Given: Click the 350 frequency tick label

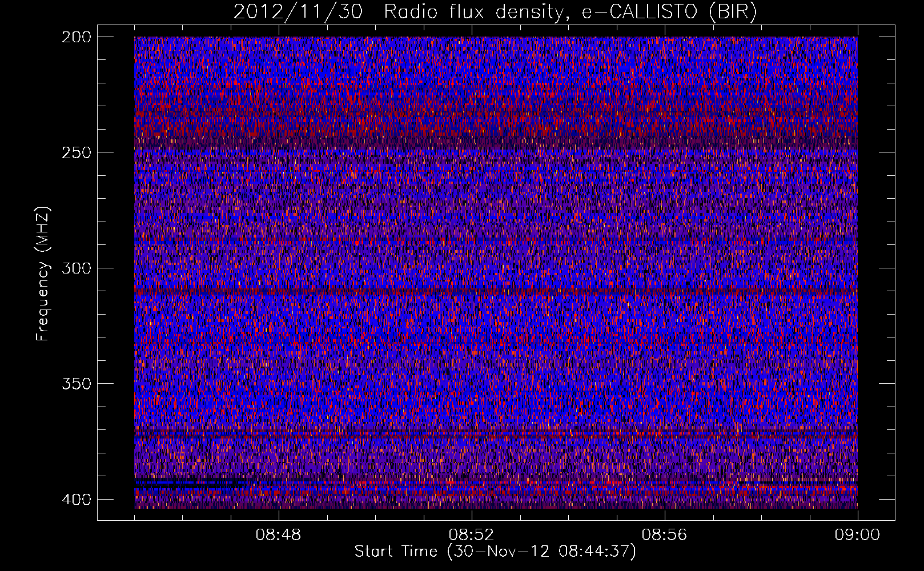Looking at the screenshot, I should pyautogui.click(x=77, y=383).
